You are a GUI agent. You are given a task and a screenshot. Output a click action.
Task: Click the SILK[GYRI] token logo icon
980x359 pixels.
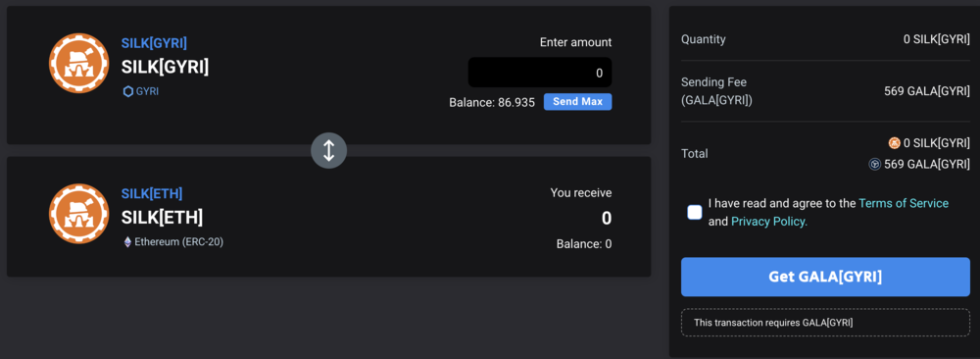pyautogui.click(x=78, y=63)
